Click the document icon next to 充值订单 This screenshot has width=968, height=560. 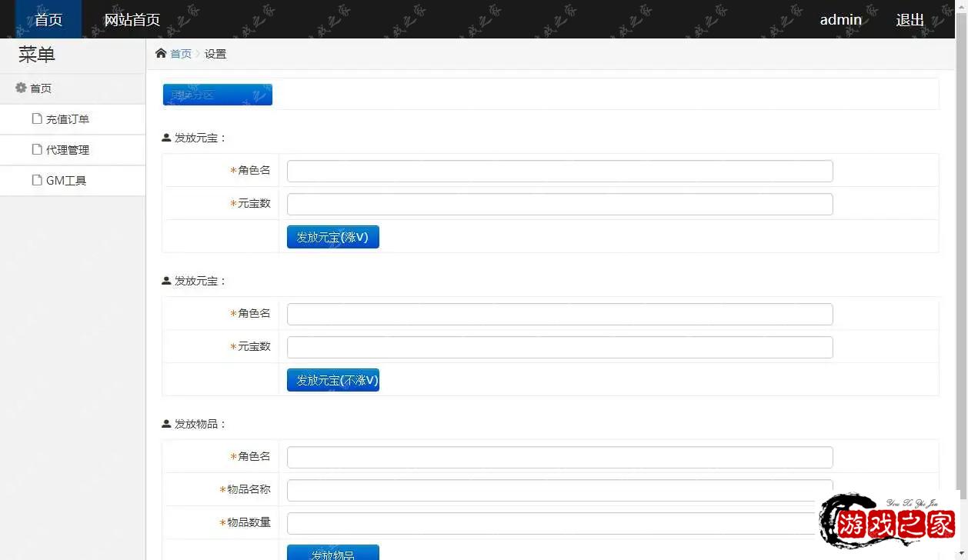tap(36, 118)
